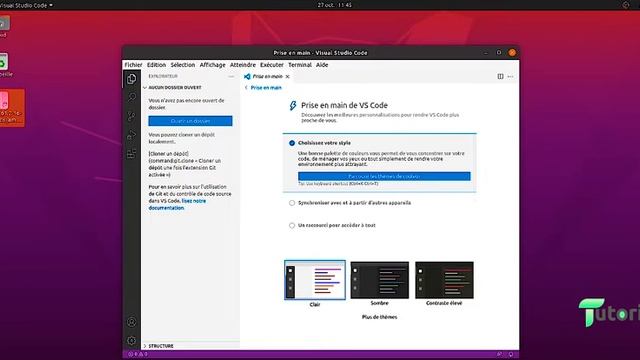Viewport: 640px width, 360px height.
Task: Go back via 'Prise en main' breadcrumb
Action: [x=263, y=88]
